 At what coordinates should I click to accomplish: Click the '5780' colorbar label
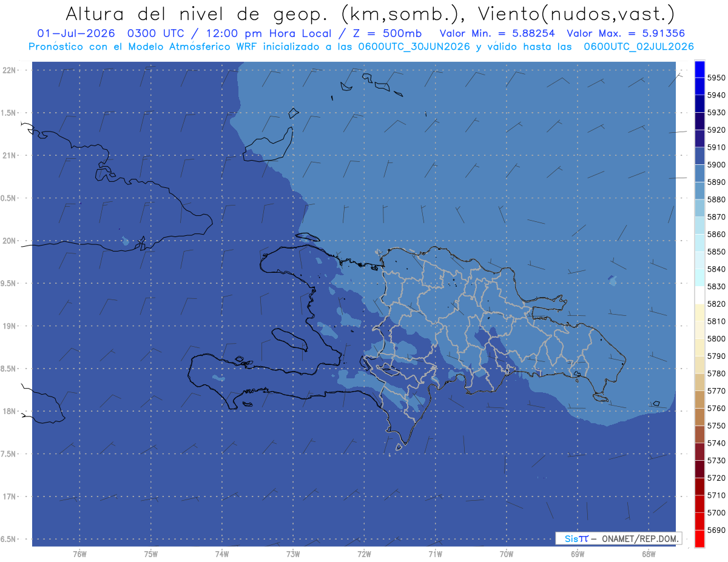pyautogui.click(x=716, y=373)
